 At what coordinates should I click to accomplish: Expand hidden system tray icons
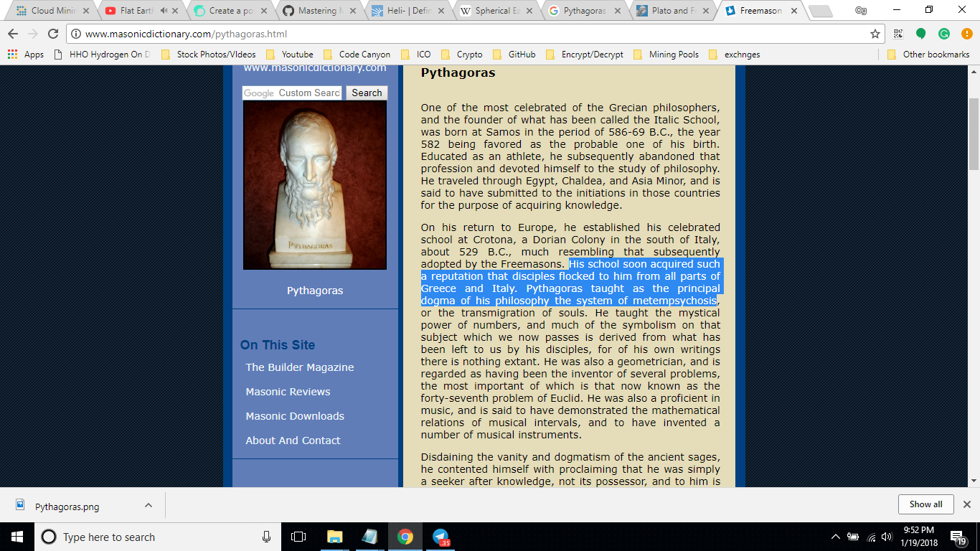(x=834, y=537)
